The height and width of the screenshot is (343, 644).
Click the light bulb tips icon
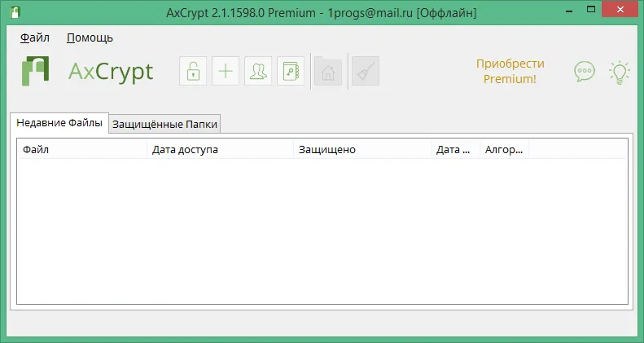click(x=619, y=73)
